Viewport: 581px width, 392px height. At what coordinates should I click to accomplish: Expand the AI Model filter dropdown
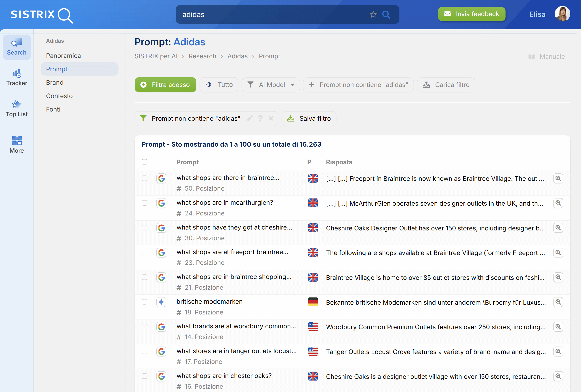[271, 85]
